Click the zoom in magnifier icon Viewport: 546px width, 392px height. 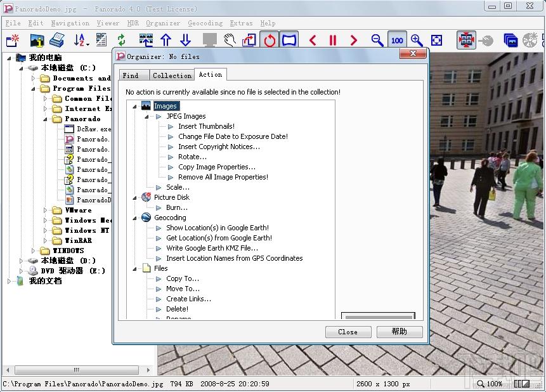pos(417,41)
